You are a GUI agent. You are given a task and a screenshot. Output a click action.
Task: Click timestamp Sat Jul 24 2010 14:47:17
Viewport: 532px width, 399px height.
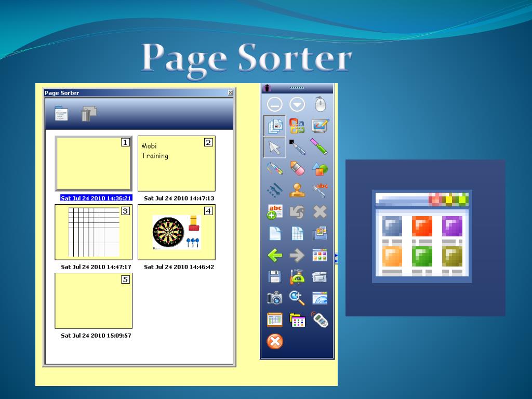[96, 267]
